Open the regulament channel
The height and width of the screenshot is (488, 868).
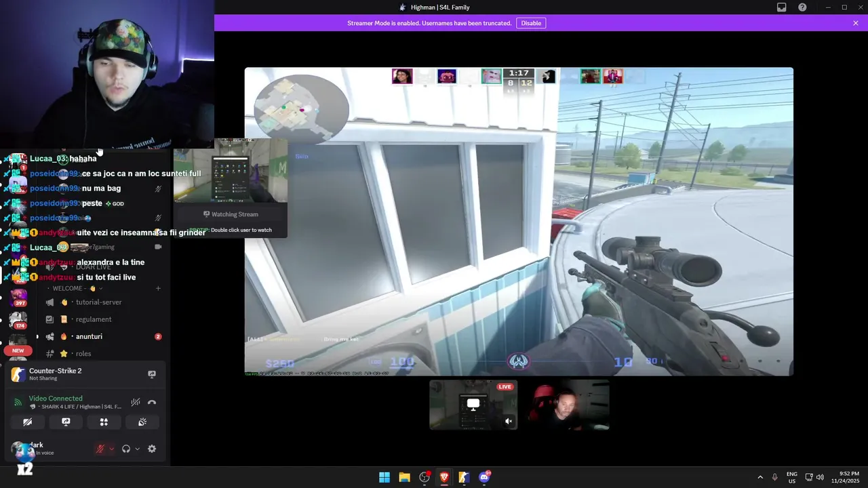point(94,319)
